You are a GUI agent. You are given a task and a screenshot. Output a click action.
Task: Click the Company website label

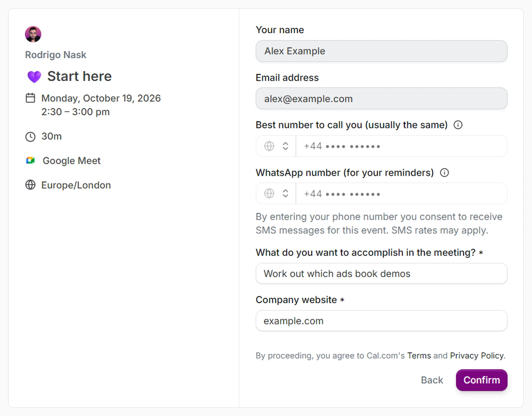296,300
